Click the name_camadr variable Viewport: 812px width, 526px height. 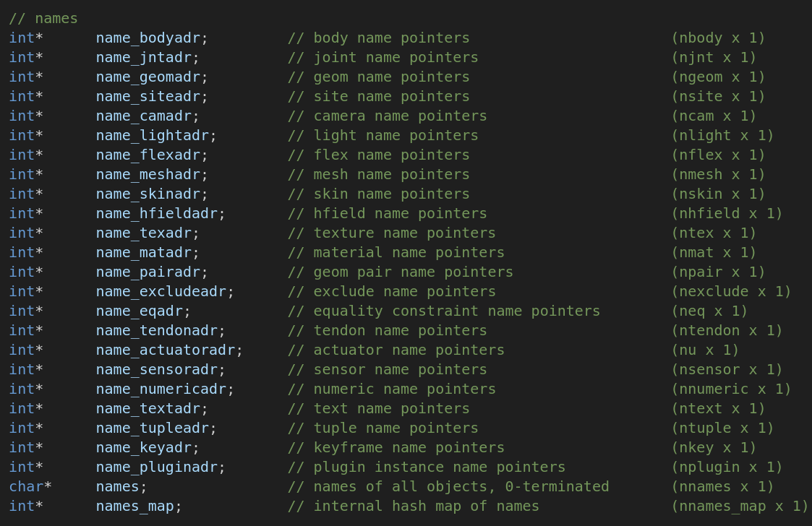tap(144, 116)
